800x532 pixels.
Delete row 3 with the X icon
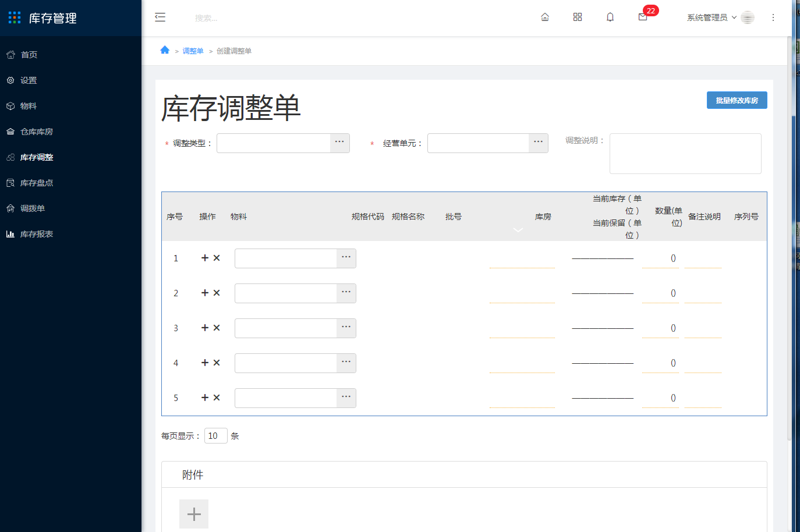[x=217, y=328]
